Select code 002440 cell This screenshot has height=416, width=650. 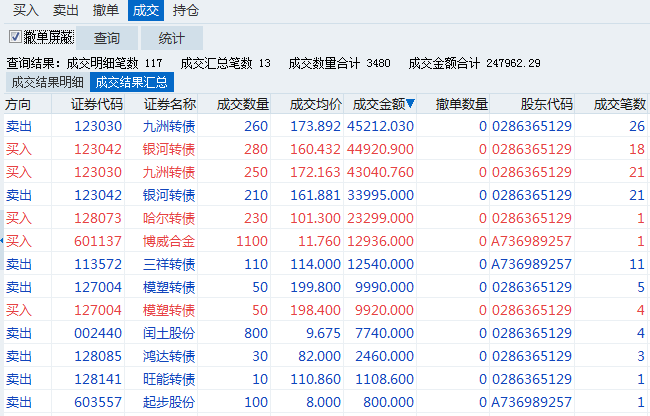click(x=98, y=333)
